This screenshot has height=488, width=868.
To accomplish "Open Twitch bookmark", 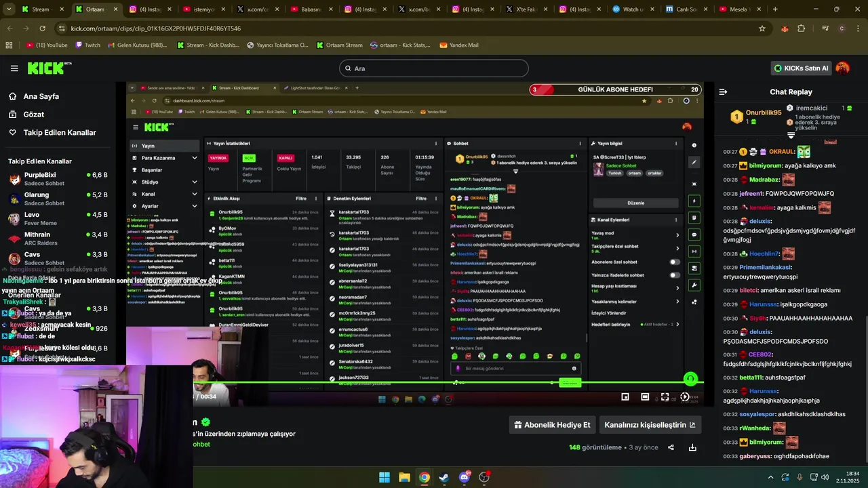I will pos(87,45).
